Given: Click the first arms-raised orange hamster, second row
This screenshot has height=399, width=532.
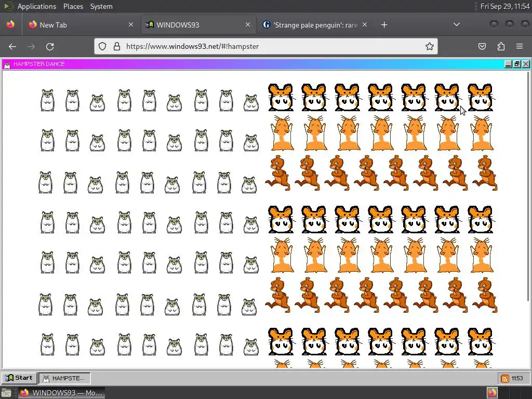Looking at the screenshot, I should click(x=282, y=132).
